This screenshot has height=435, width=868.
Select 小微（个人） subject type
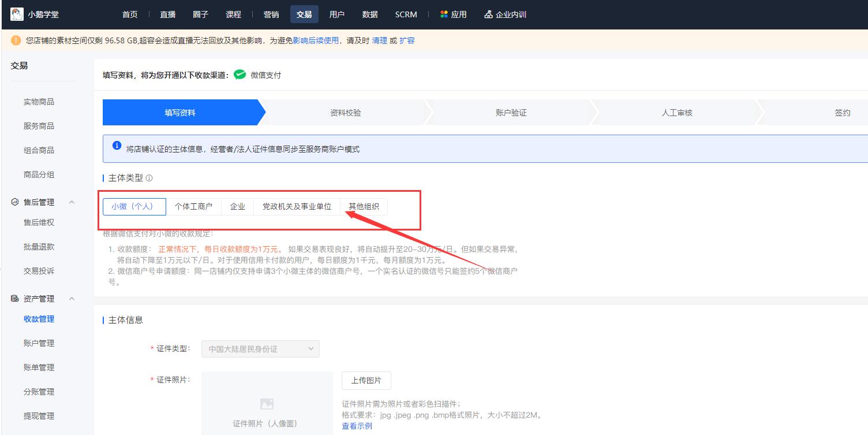click(134, 206)
